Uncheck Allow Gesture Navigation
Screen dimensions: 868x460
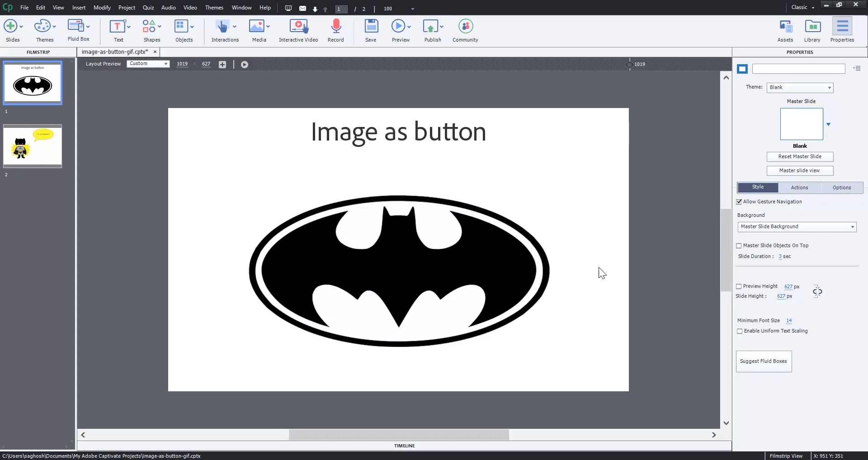click(x=739, y=202)
